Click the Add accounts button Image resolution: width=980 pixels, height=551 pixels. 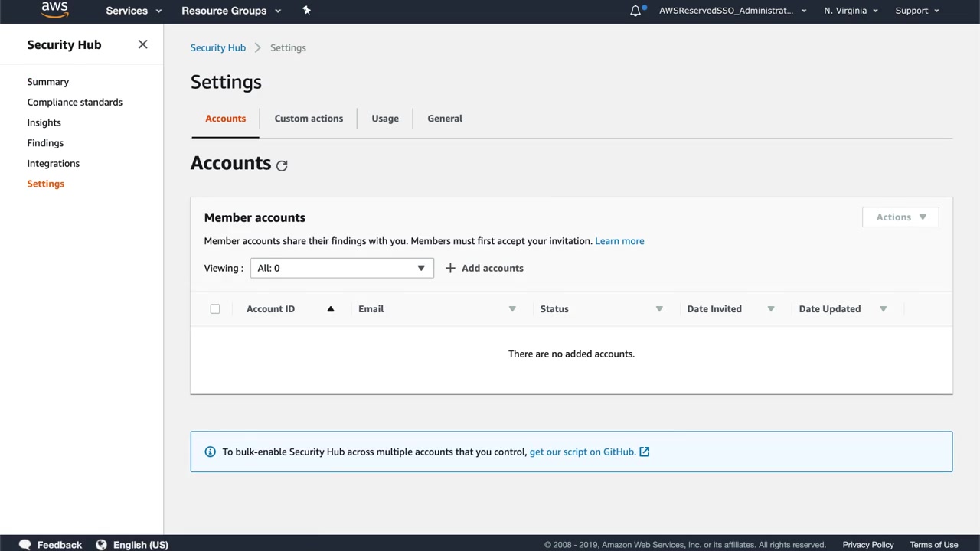click(485, 268)
